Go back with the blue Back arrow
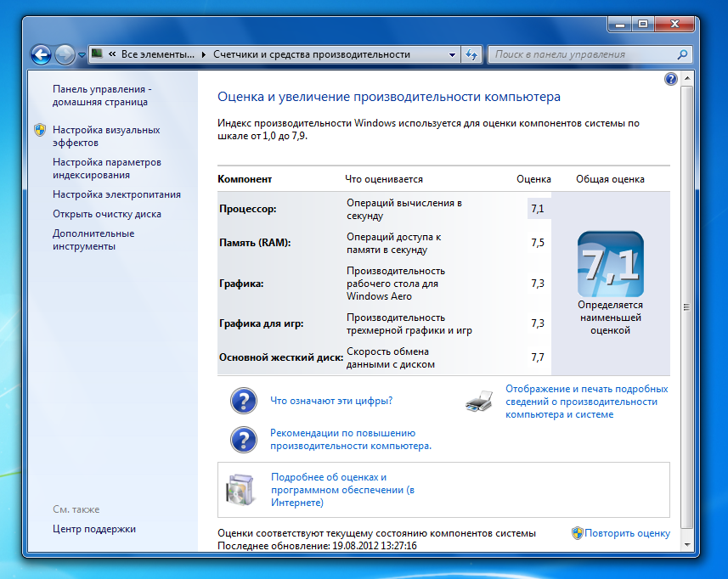Screen dimensions: 728x579 click(41, 54)
